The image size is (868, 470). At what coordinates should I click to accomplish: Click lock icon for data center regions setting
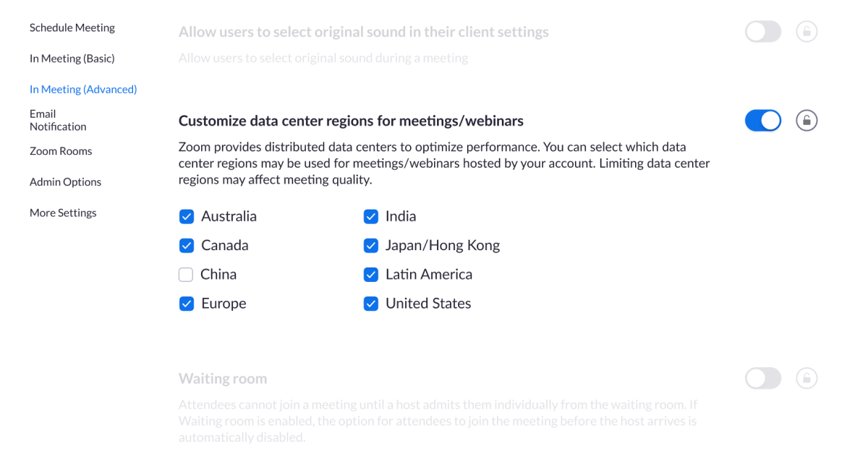click(x=807, y=120)
